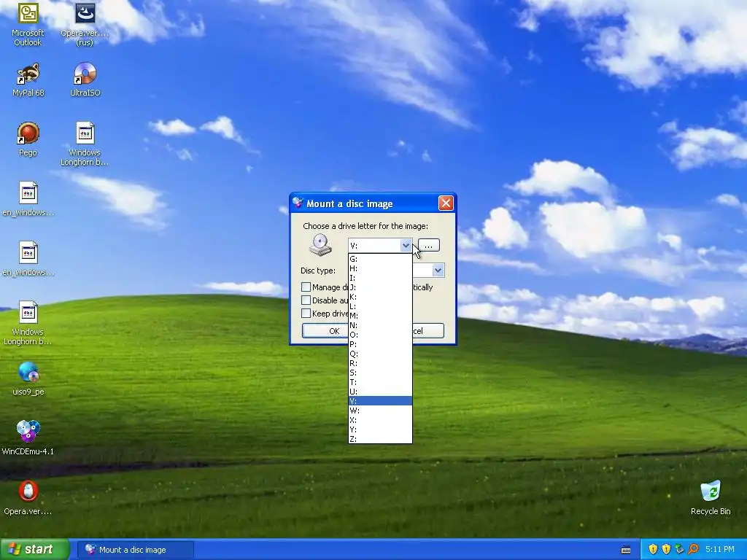Open the Disc type dropdown arrow
The width and height of the screenshot is (747, 560).
438,271
